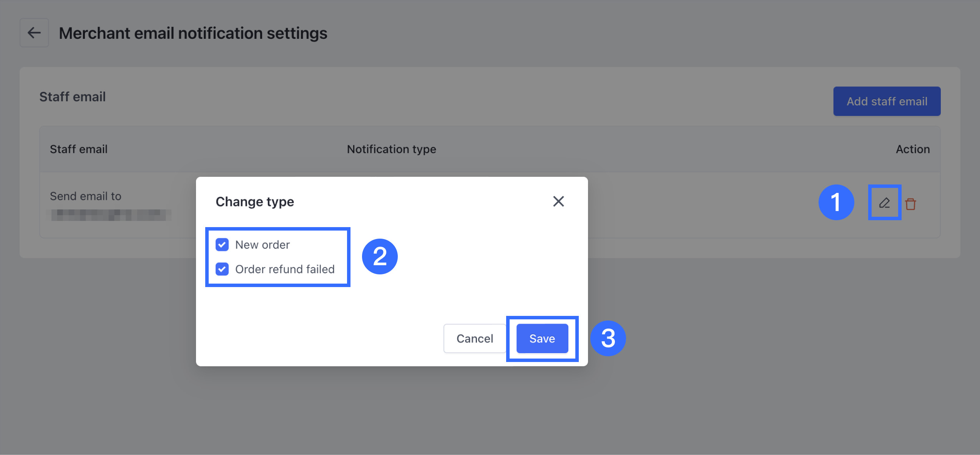Image resolution: width=980 pixels, height=455 pixels.
Task: Close the Change type dialog
Action: (x=558, y=201)
